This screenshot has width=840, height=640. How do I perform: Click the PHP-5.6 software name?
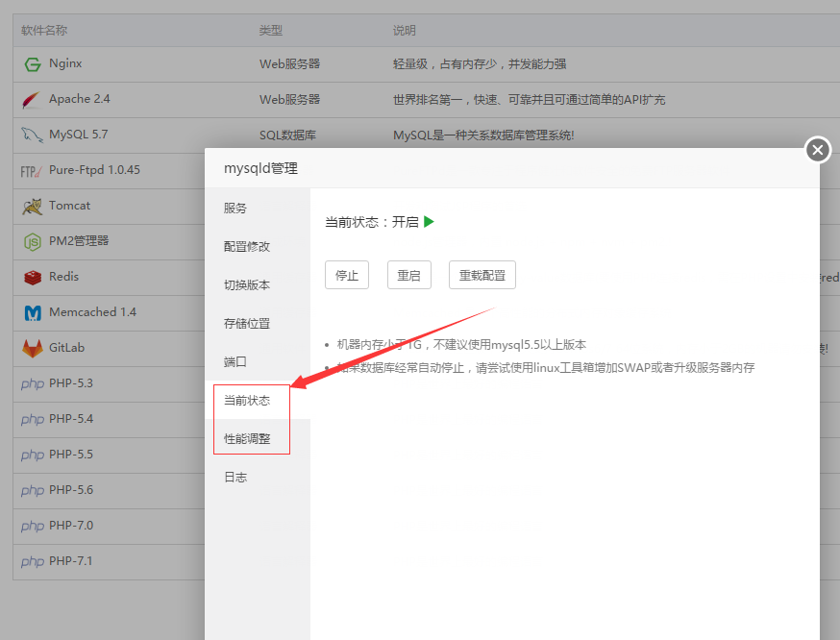71,490
